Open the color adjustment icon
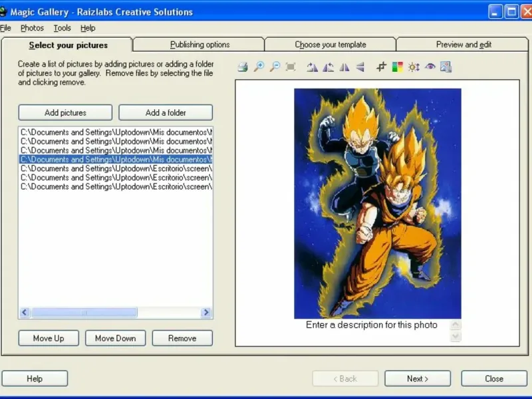The width and height of the screenshot is (532, 399). click(x=397, y=67)
